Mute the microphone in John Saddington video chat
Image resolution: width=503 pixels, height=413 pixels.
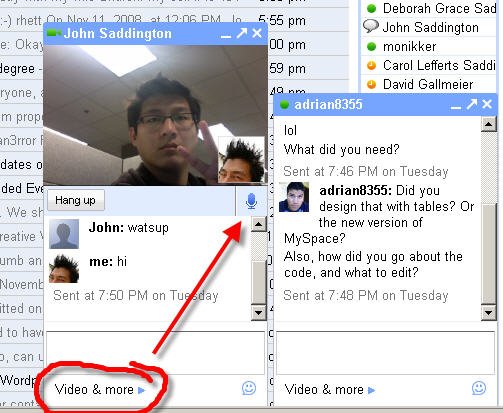[251, 201]
